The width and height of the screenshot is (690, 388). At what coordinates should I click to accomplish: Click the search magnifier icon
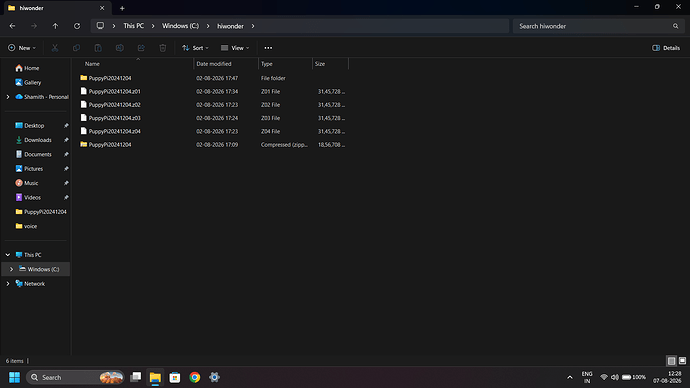tap(675, 26)
